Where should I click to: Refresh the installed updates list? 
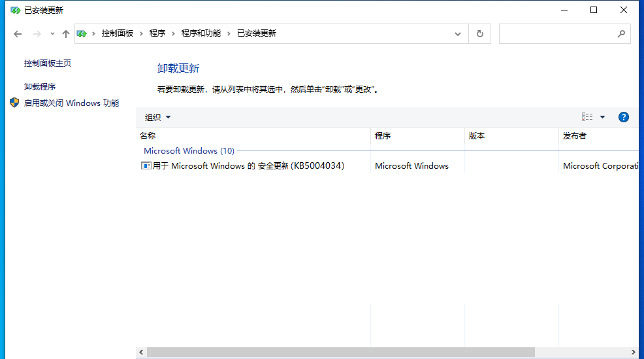click(479, 34)
